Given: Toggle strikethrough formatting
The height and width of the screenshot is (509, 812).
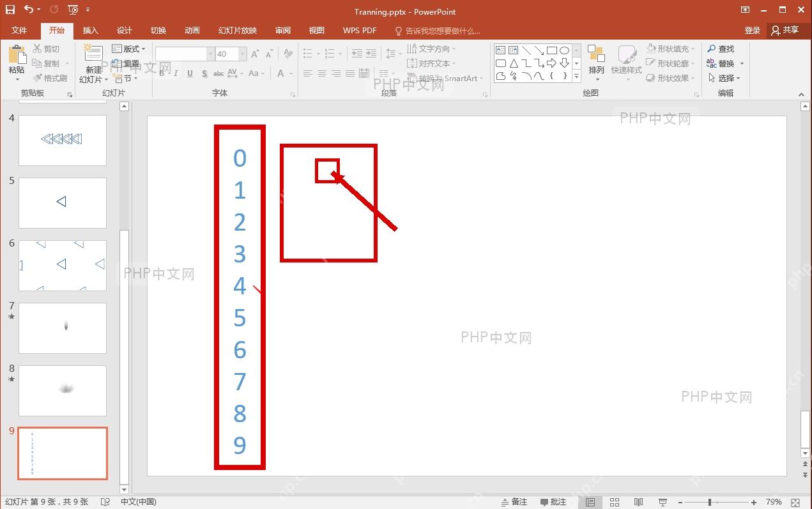Looking at the screenshot, I should click(218, 73).
